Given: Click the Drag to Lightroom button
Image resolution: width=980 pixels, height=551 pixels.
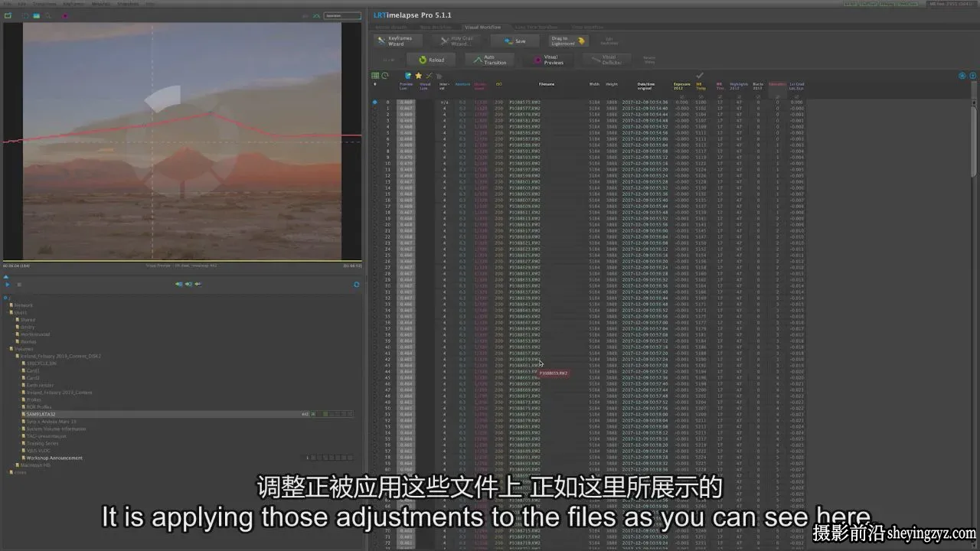Looking at the screenshot, I should click(568, 41).
